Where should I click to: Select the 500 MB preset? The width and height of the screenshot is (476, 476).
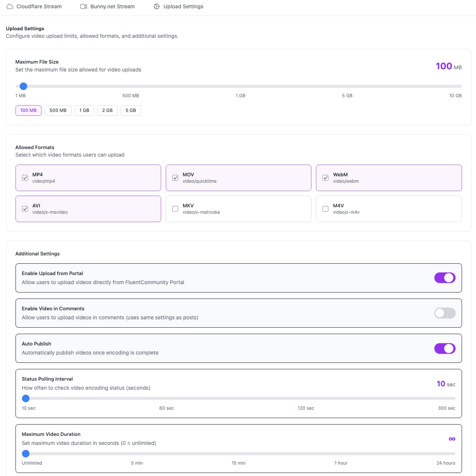pyautogui.click(x=58, y=110)
